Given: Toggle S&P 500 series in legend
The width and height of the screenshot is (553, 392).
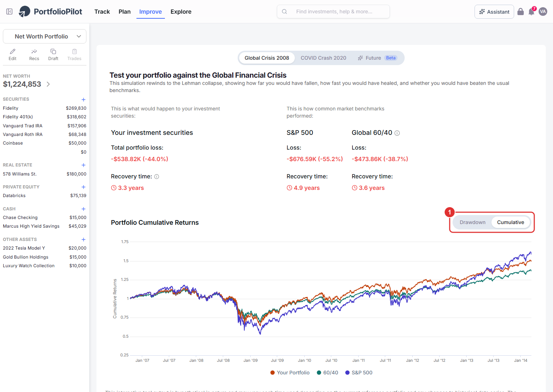Looking at the screenshot, I should [359, 373].
